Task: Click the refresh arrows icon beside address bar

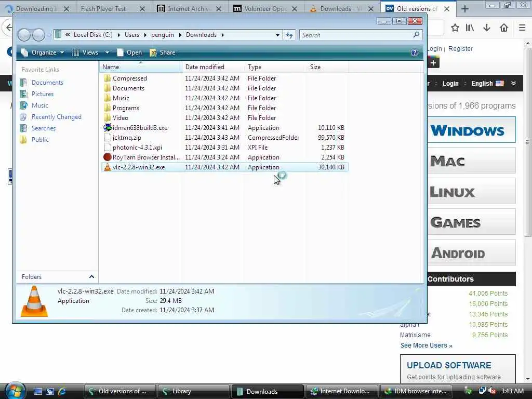Action: [289, 35]
